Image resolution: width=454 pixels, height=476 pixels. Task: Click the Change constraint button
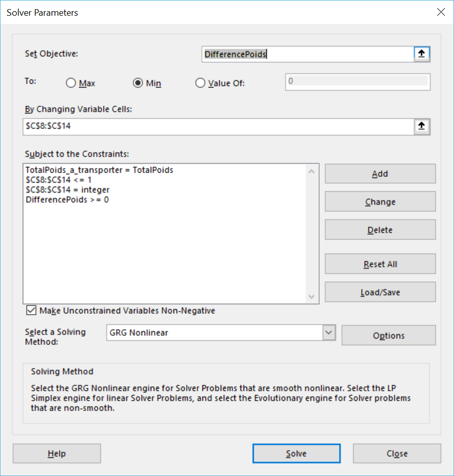[380, 202]
